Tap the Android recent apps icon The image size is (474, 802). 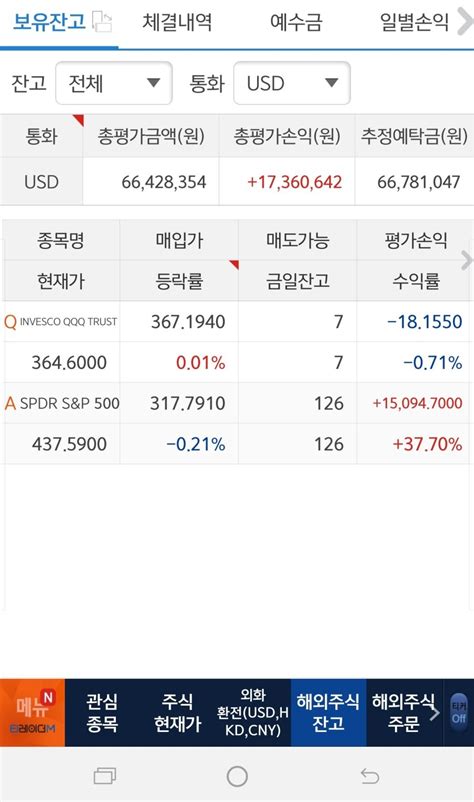pos(105,776)
